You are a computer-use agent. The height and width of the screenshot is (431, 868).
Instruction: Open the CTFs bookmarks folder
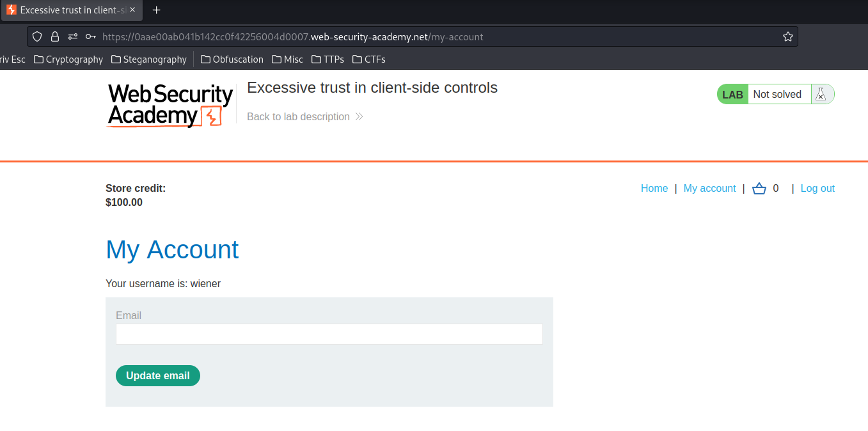click(x=368, y=59)
